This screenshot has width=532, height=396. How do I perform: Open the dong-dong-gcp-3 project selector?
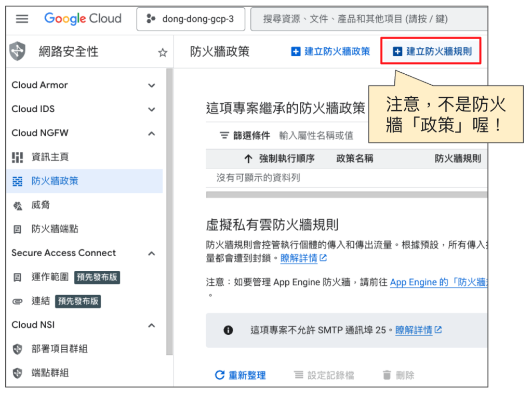[x=190, y=19]
